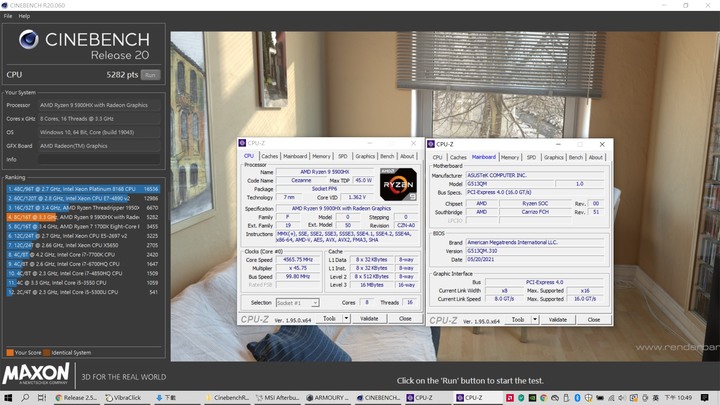Select ranking row Intel Xeon Platinum 8168

(x=83, y=189)
